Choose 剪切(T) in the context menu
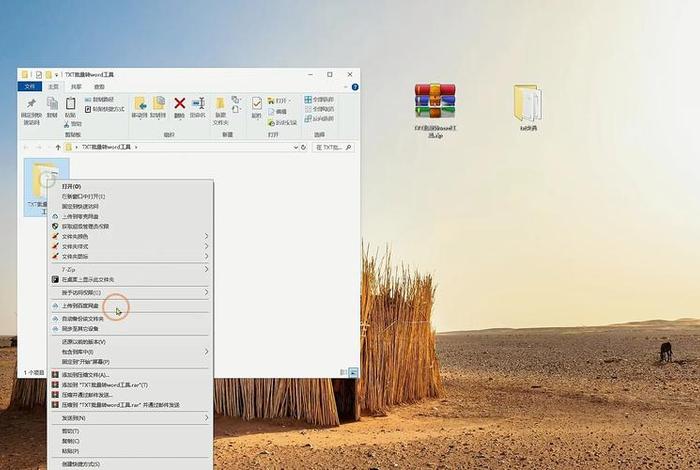 pyautogui.click(x=130, y=431)
